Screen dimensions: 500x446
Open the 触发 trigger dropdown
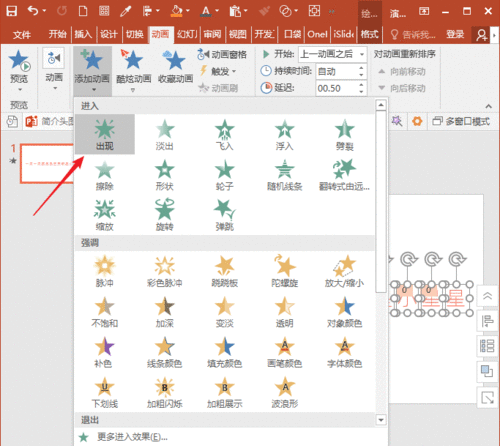(218, 71)
